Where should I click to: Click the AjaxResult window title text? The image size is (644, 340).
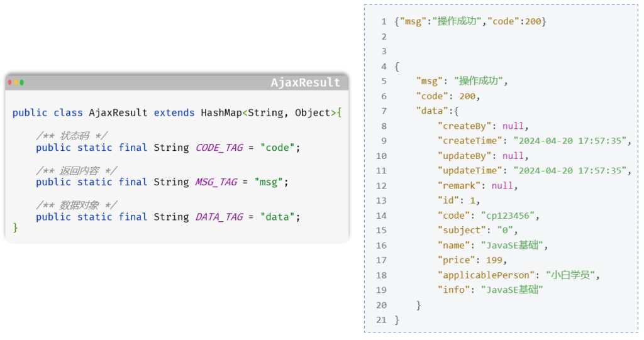305,83
